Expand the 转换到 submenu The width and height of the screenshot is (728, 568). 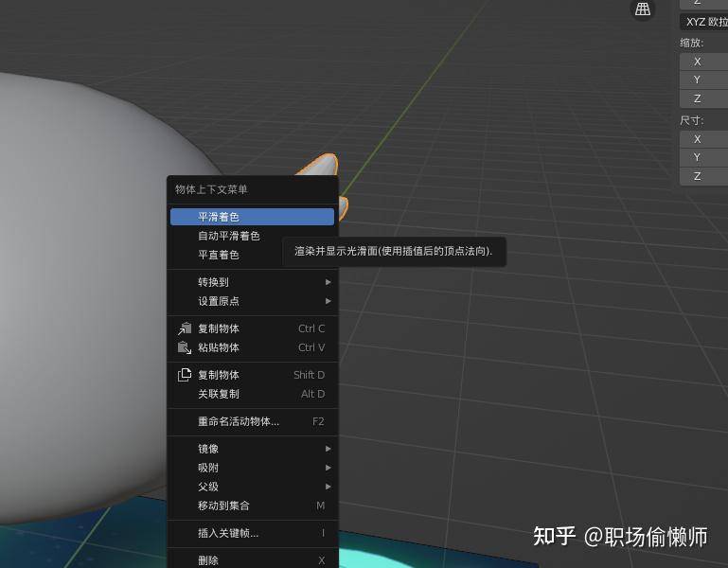click(252, 282)
